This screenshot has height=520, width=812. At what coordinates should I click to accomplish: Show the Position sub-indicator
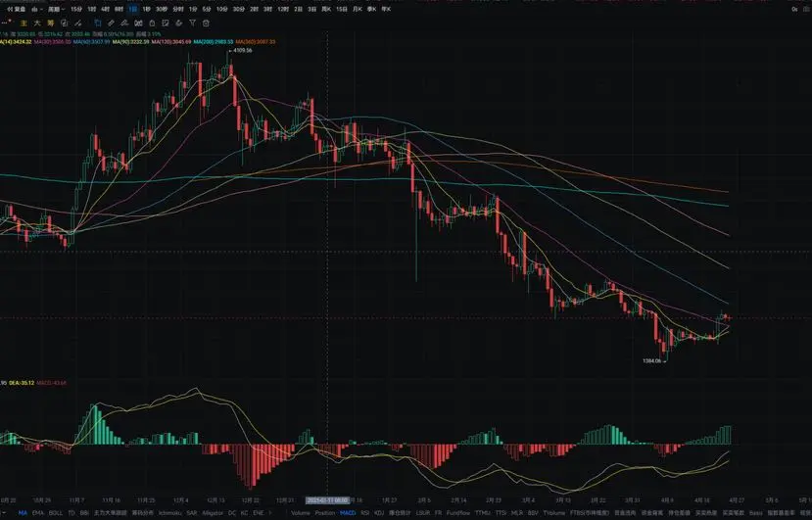tap(324, 513)
